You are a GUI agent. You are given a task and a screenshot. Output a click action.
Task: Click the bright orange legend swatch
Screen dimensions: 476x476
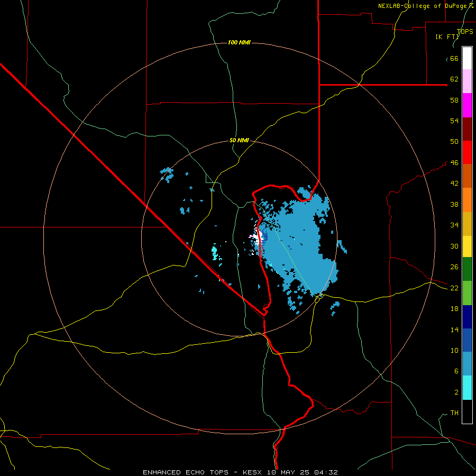click(x=467, y=200)
